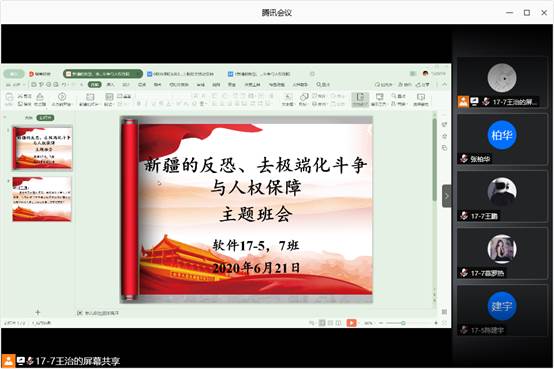Switch to the green active WPS document tab
This screenshot has width=554, height=369.
(103, 74)
